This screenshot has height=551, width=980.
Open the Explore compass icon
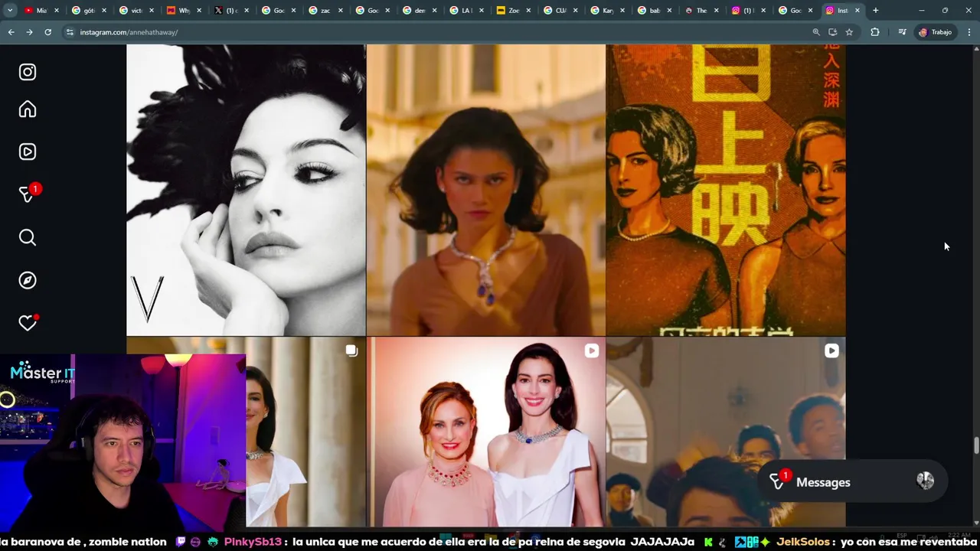(28, 280)
